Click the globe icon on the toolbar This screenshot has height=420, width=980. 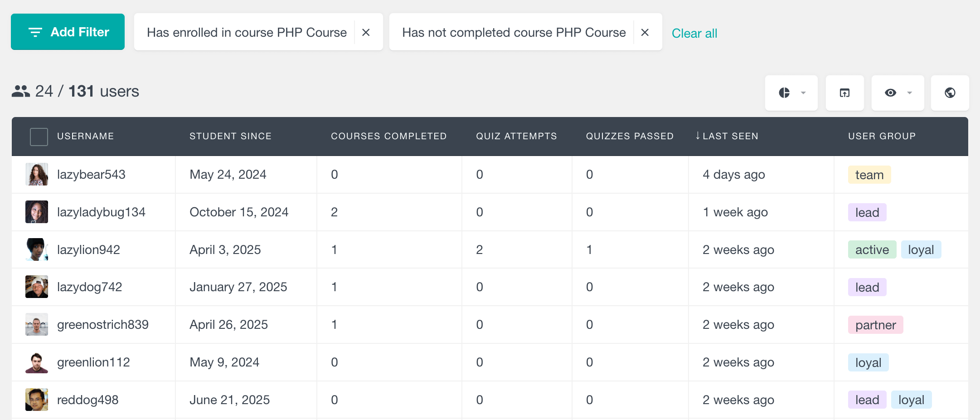coord(950,93)
